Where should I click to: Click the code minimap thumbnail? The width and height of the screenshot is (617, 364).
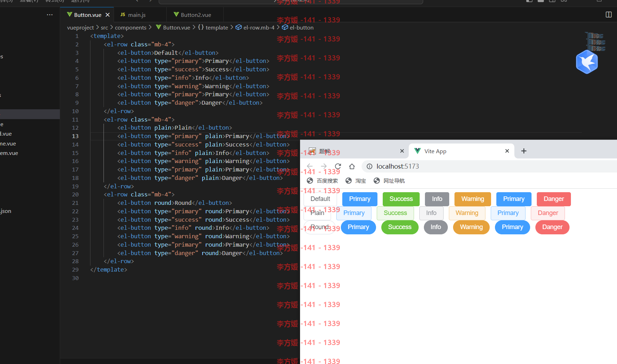coord(595,41)
